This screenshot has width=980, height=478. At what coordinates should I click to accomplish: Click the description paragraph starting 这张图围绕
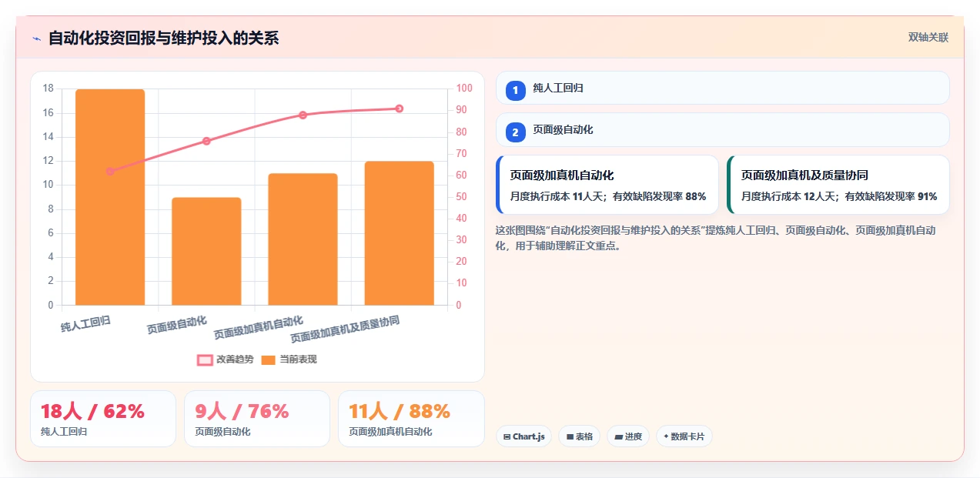(x=716, y=238)
